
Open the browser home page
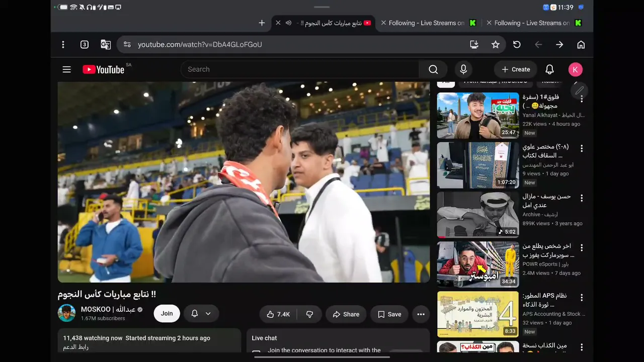click(x=581, y=45)
